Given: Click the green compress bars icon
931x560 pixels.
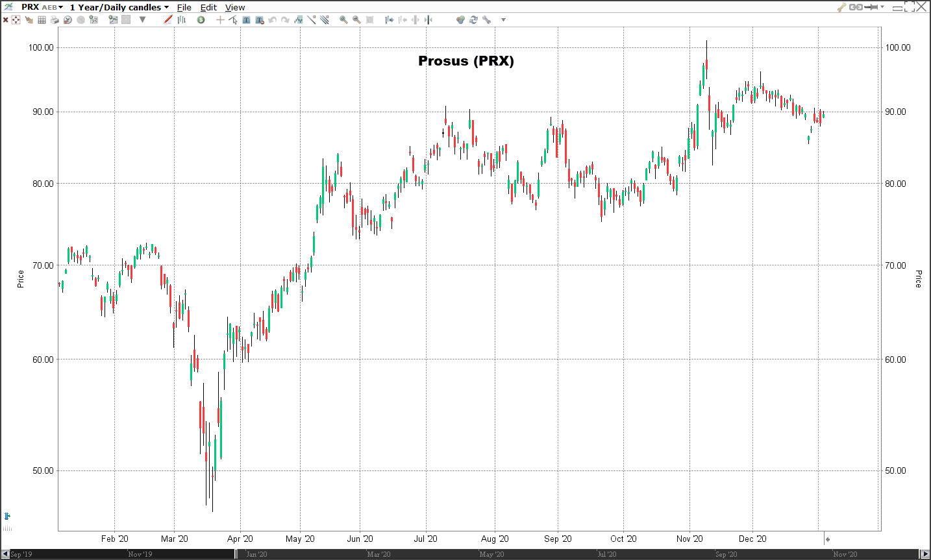Looking at the screenshot, I should point(428,20).
